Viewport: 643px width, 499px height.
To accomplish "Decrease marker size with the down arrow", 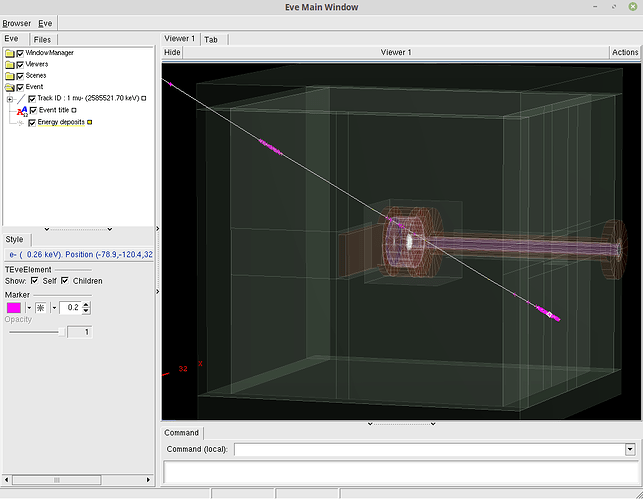I will tap(86, 311).
